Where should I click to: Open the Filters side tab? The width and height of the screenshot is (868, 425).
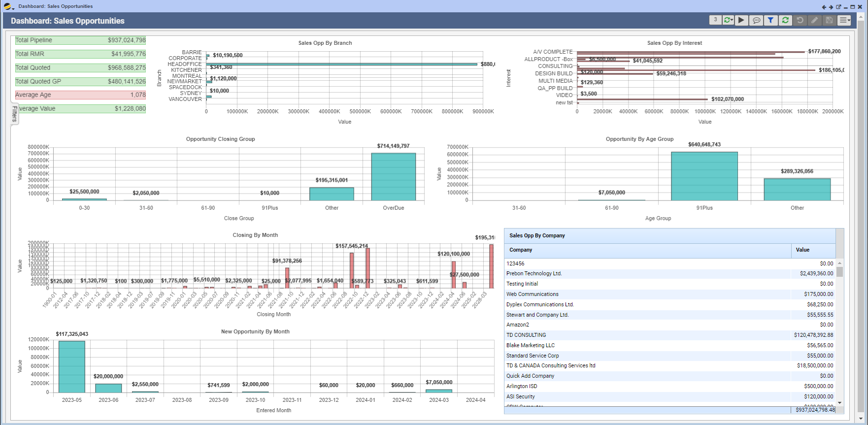15,114
